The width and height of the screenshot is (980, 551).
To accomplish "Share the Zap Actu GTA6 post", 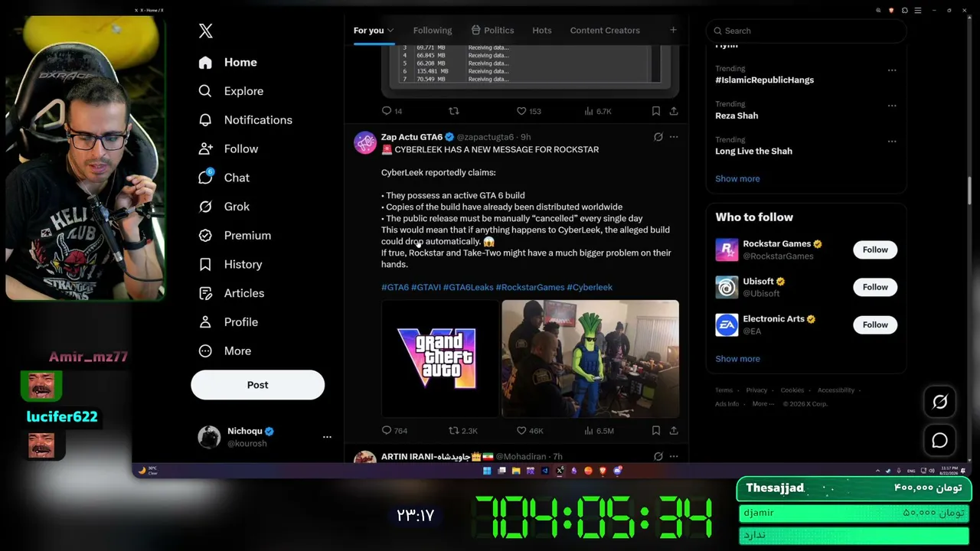I will (x=674, y=431).
